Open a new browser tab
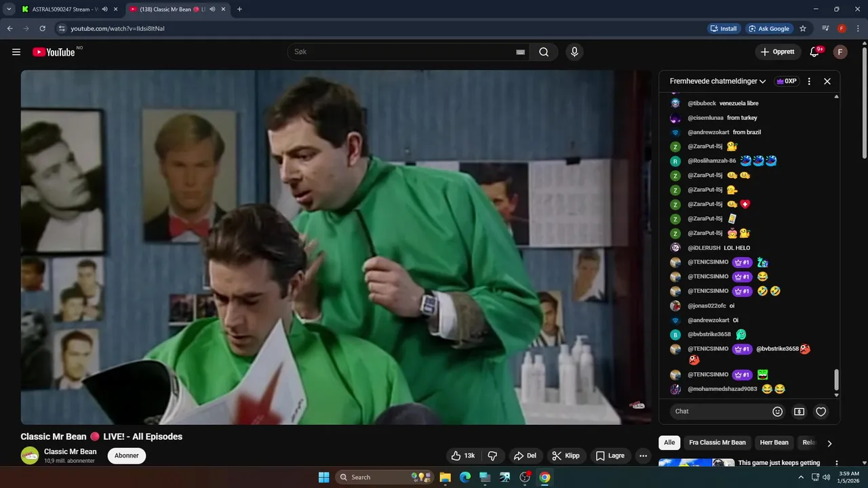Screen dimensions: 868x488 239,9
